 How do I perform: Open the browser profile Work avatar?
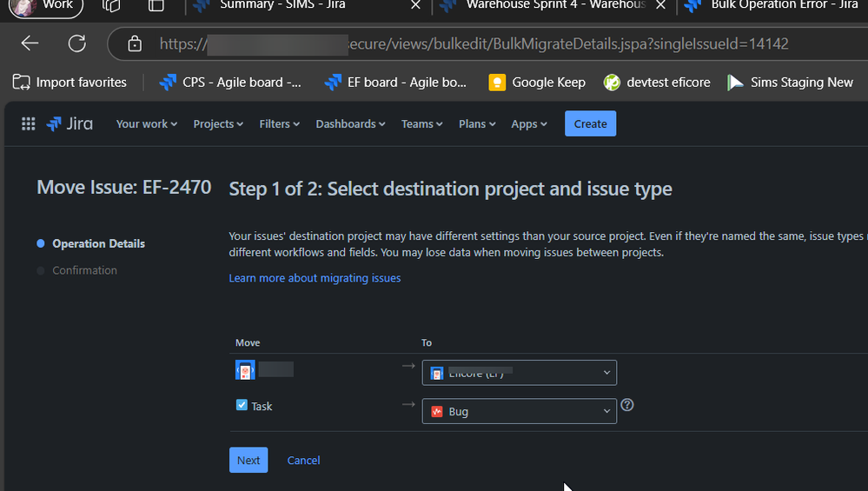click(x=46, y=6)
